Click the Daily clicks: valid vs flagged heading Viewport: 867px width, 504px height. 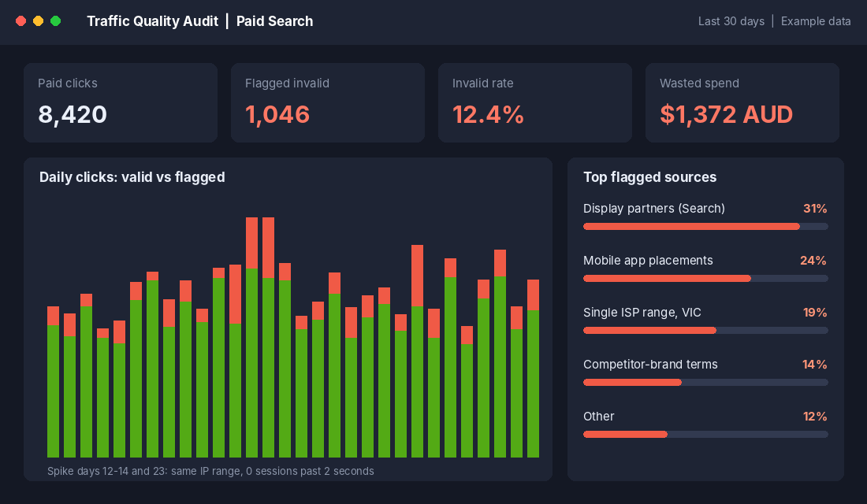click(132, 177)
